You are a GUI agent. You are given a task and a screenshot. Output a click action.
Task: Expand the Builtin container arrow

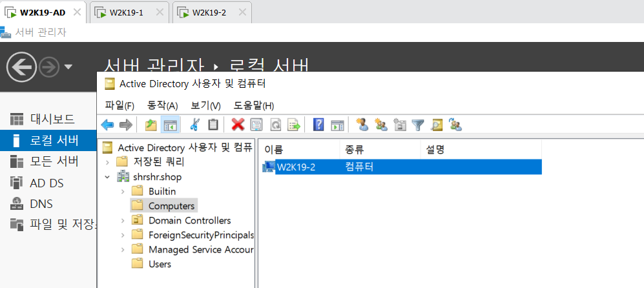click(x=122, y=191)
